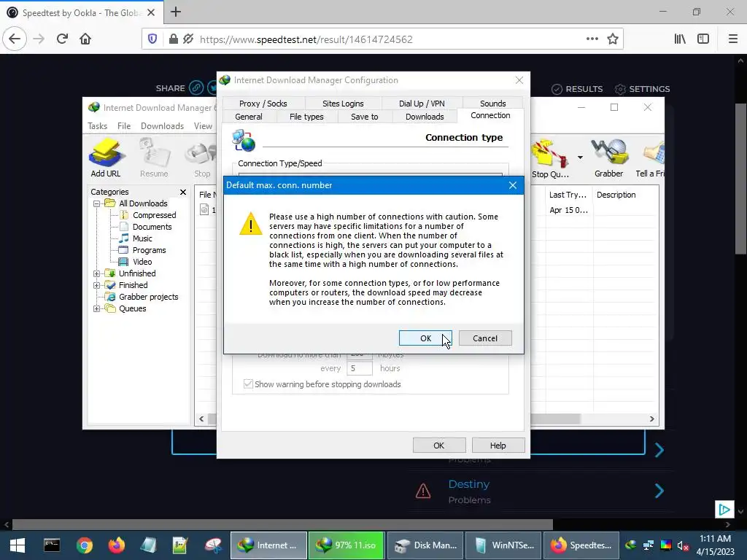The image size is (747, 560).
Task: Open the File menu in IDM
Action: (x=124, y=125)
